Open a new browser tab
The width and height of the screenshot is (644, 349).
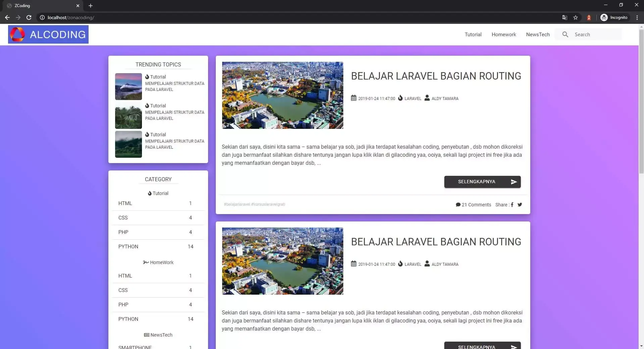(91, 6)
